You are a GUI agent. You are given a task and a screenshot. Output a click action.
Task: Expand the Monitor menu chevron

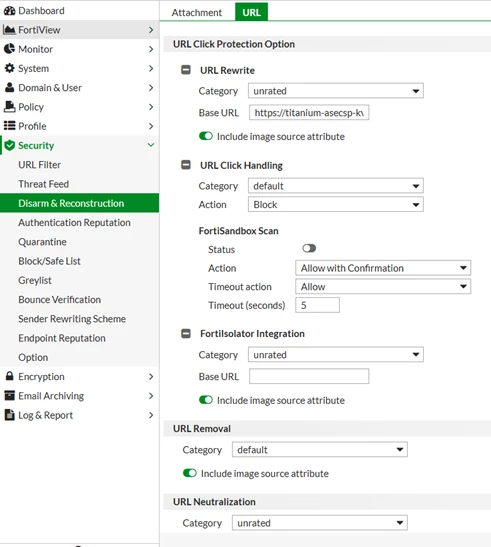pyautogui.click(x=151, y=49)
